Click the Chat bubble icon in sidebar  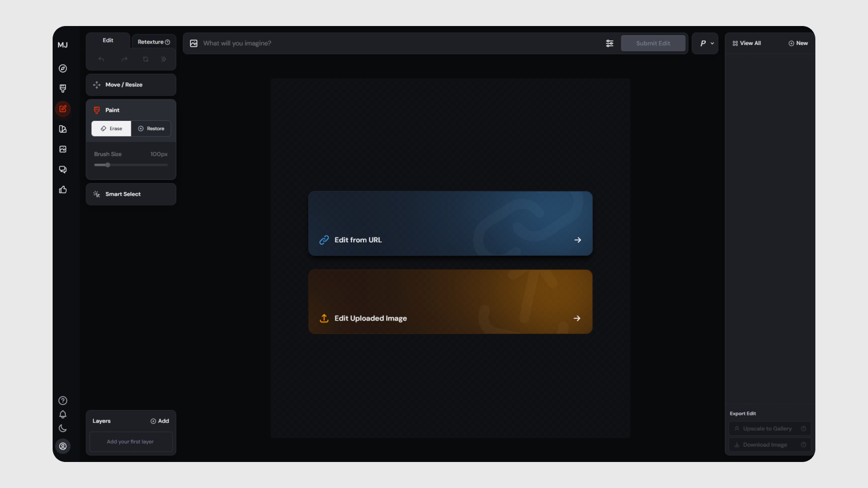pos(63,169)
